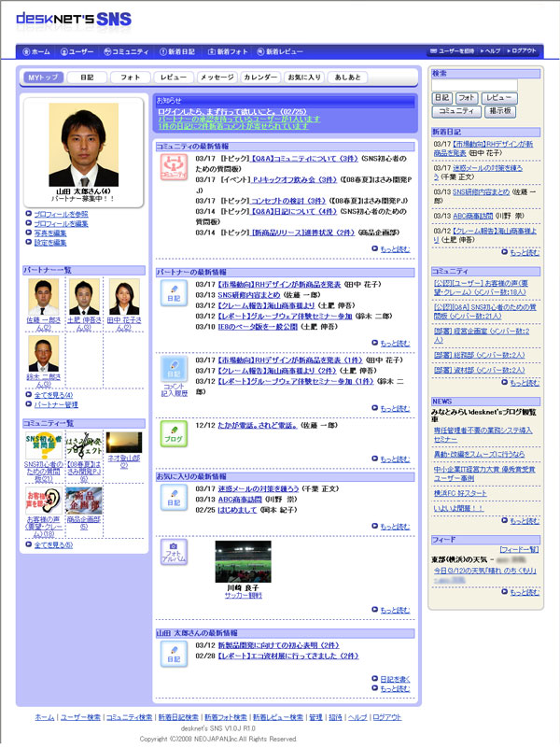560x748 pixels.
Task: Click the コメント記入履歴 diary icon
Action: coord(174,368)
